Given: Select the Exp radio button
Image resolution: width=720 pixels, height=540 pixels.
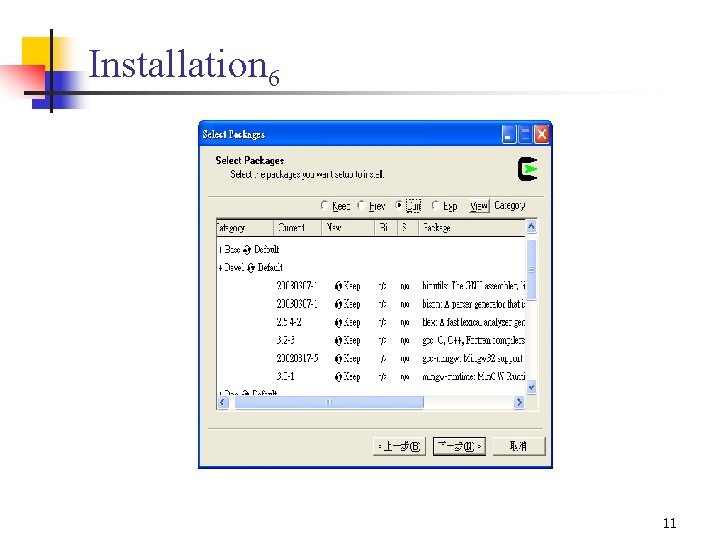Looking at the screenshot, I should pyautogui.click(x=436, y=206).
